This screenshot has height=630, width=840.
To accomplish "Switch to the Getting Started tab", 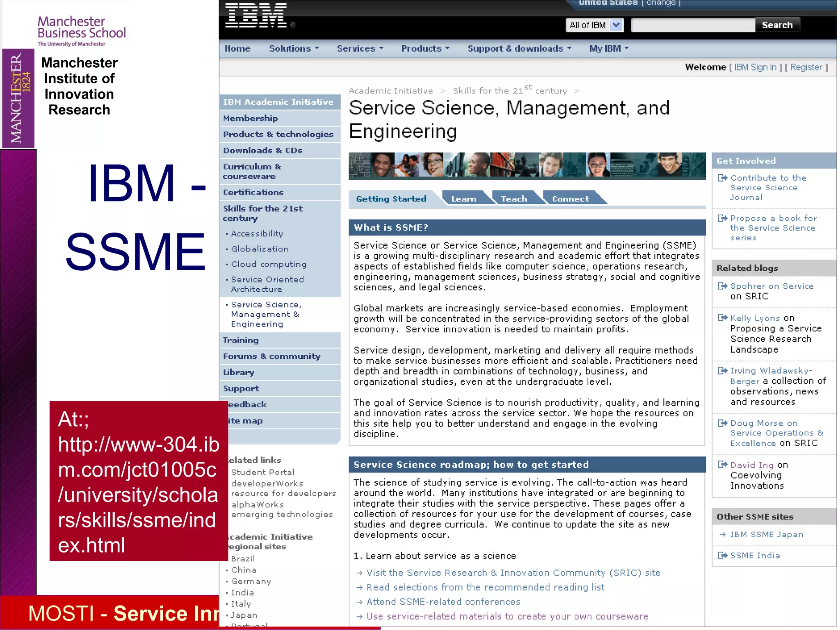I will coord(391,199).
